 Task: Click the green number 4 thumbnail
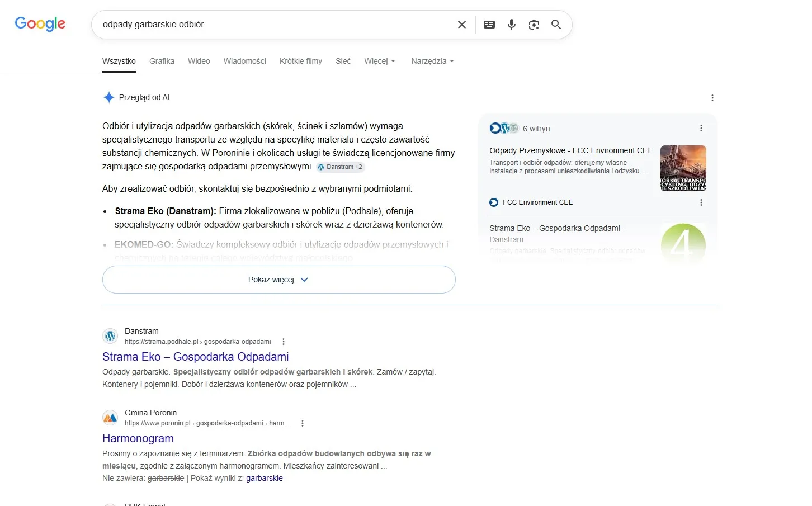tap(683, 244)
